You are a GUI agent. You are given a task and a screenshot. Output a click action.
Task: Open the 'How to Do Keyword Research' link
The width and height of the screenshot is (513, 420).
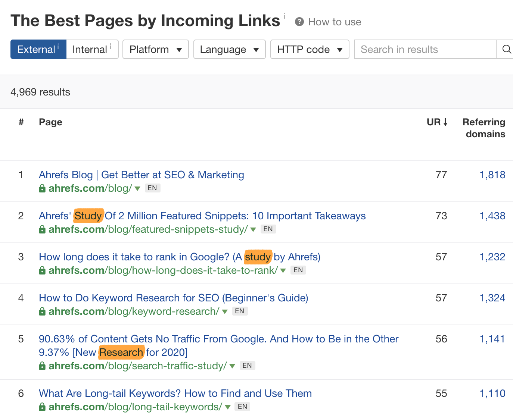point(173,298)
